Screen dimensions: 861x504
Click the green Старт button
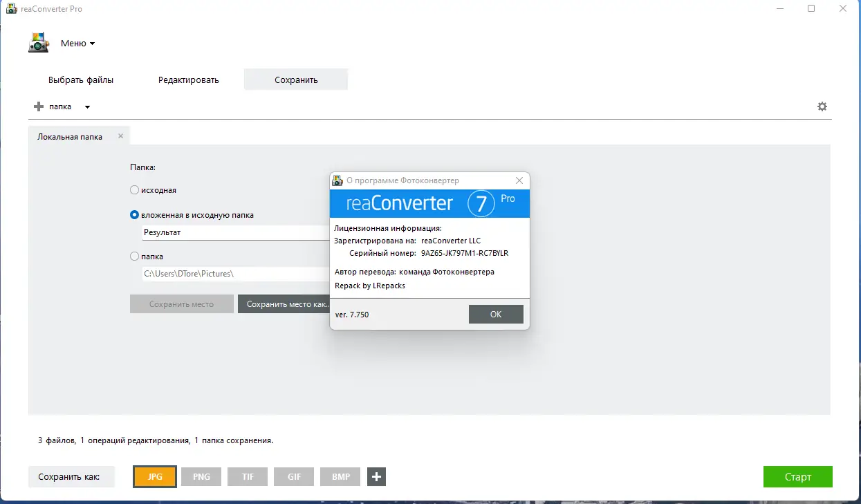pyautogui.click(x=797, y=477)
